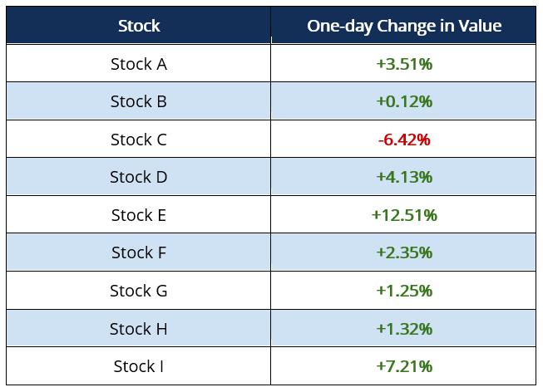Click the +12.51% value
Viewport: 543px width, 392px height.
coord(404,215)
